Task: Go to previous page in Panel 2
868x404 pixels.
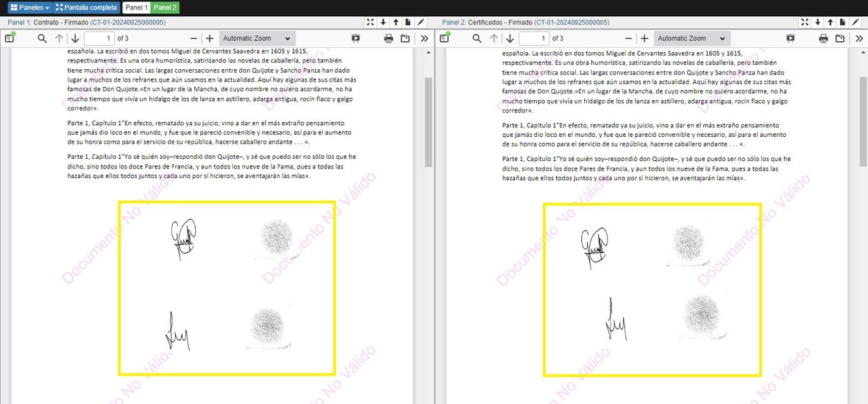Action: pos(494,38)
